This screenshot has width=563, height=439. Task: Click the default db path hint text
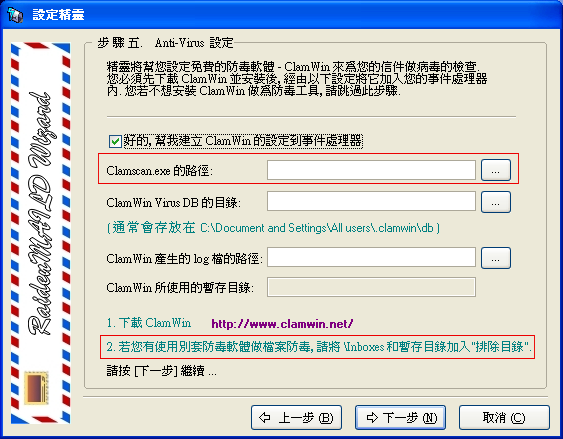(x=273, y=228)
